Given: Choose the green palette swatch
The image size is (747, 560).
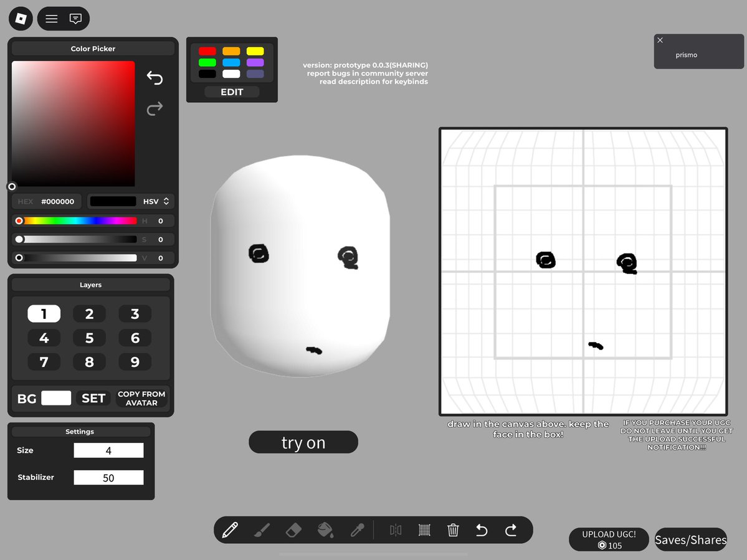Looking at the screenshot, I should tap(207, 62).
